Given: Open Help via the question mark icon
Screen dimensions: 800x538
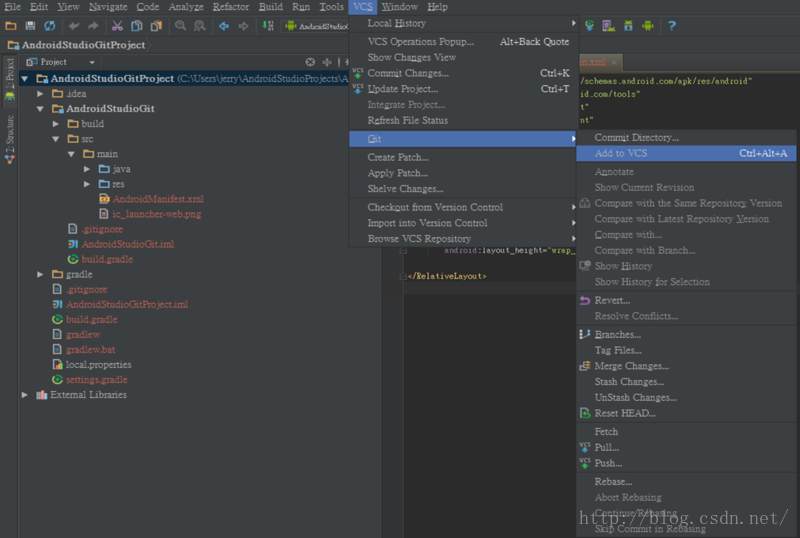Looking at the screenshot, I should point(671,25).
